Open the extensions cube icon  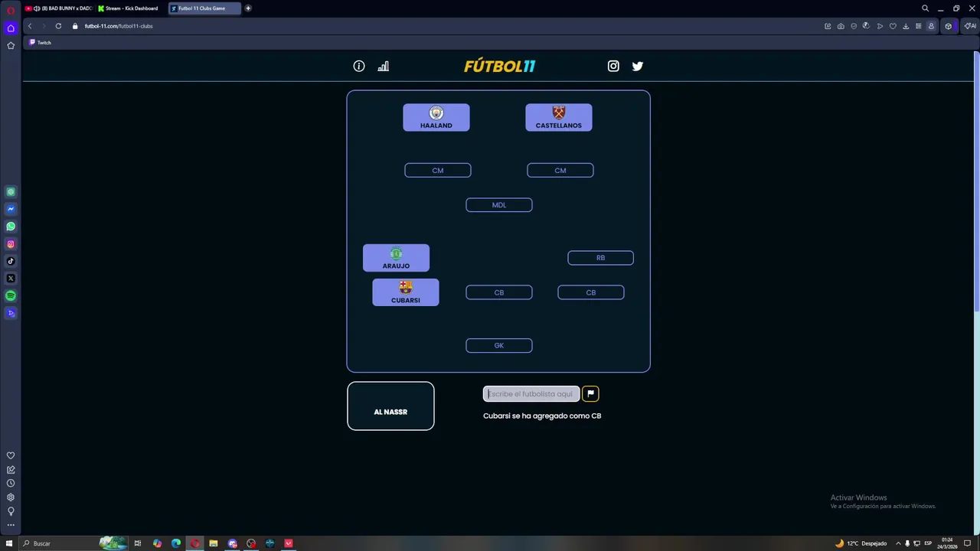coord(948,26)
